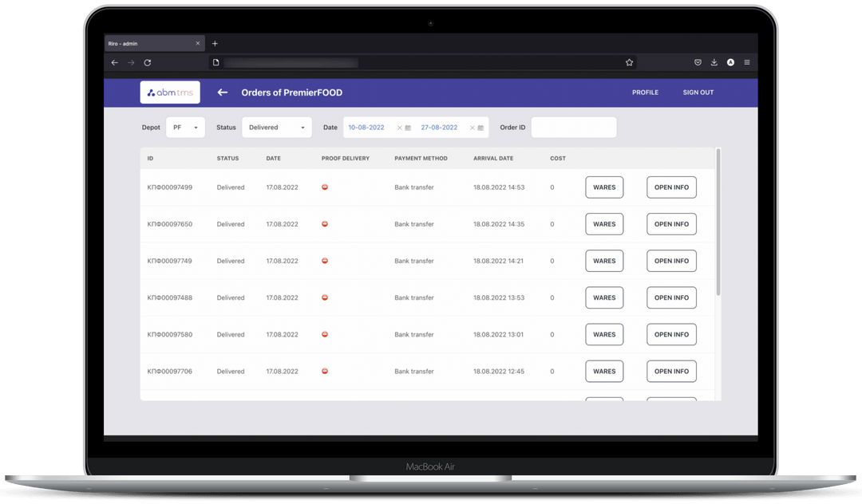Open WARES for order КПФ00097706
The height and width of the screenshot is (504, 862).
604,371
